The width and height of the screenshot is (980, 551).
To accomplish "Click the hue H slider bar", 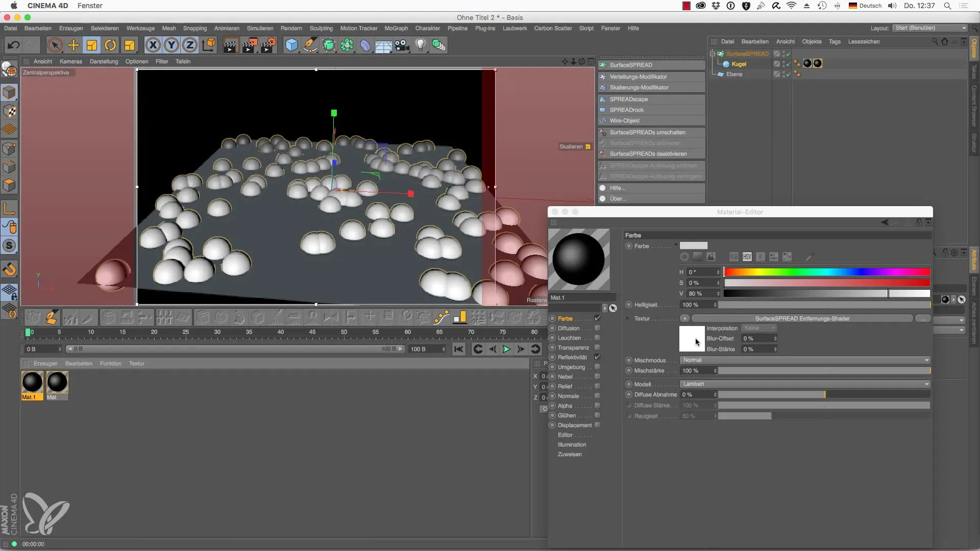I will [x=827, y=272].
